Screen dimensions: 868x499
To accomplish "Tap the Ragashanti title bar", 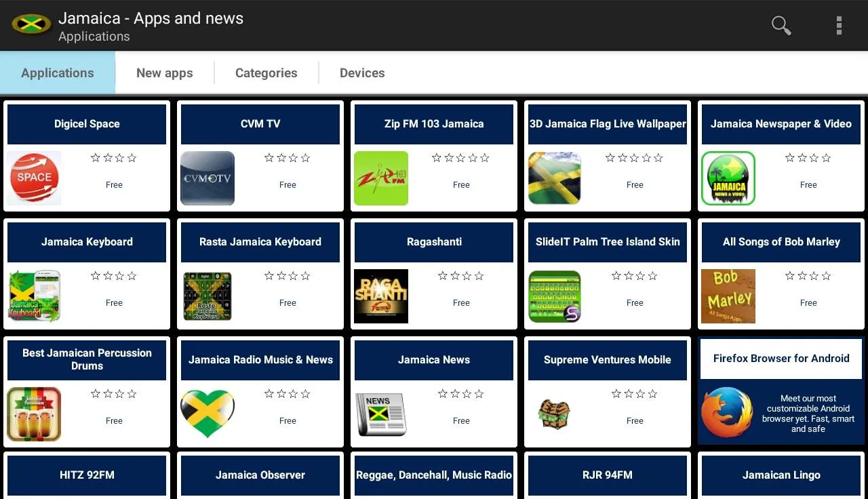I will point(434,242).
